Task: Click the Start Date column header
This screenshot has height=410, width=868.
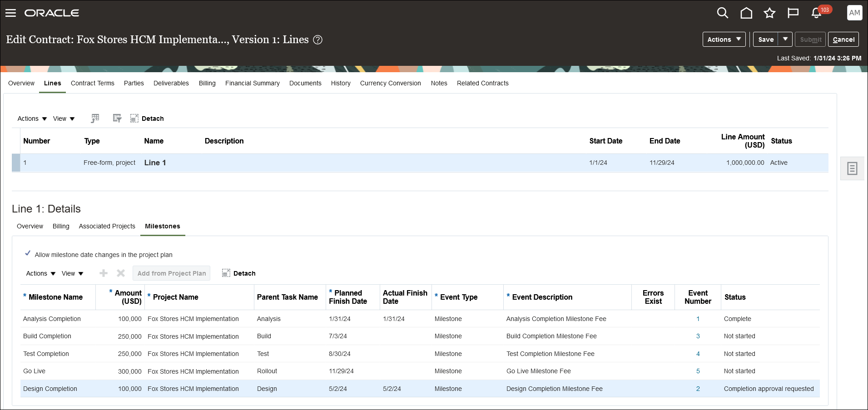Action: click(606, 141)
